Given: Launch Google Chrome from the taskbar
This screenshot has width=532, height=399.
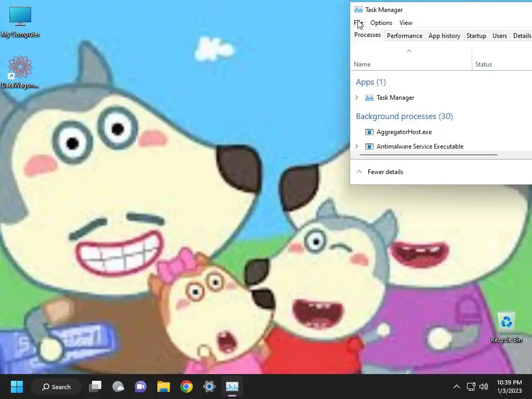Looking at the screenshot, I should tap(187, 387).
